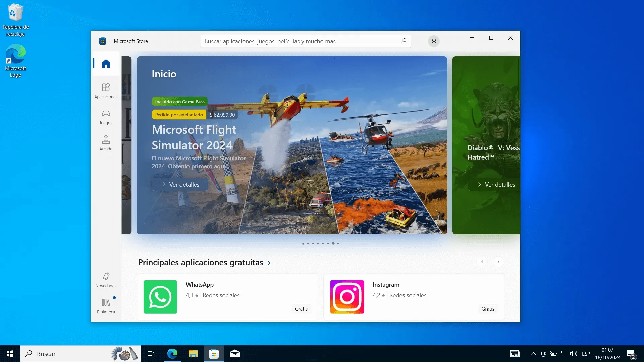This screenshot has width=644, height=362.
Task: Click the search magnifier icon in Store
Action: [404, 41]
